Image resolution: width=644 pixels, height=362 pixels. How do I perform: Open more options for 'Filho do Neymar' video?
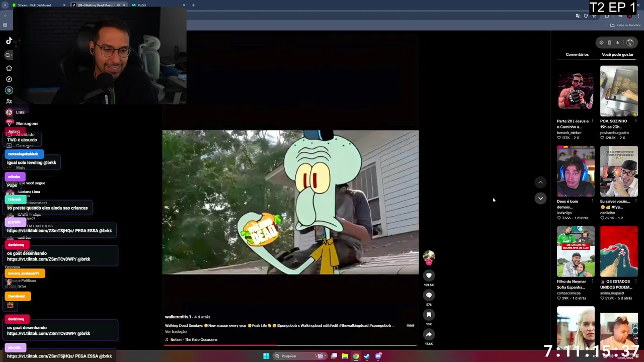tap(593, 282)
